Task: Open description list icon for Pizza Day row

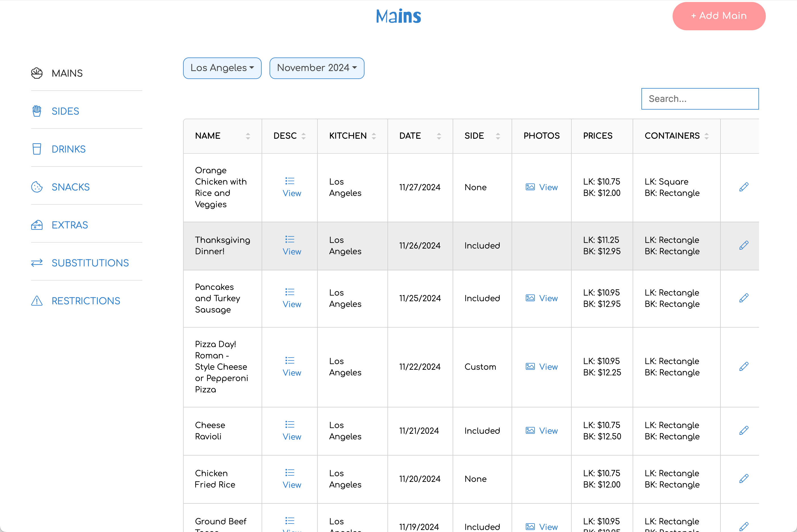Action: tap(290, 360)
